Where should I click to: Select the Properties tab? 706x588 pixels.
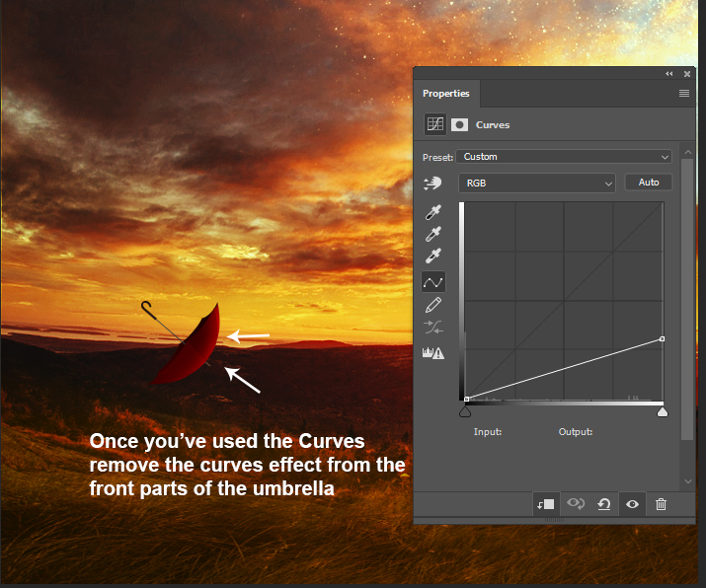coord(446,94)
